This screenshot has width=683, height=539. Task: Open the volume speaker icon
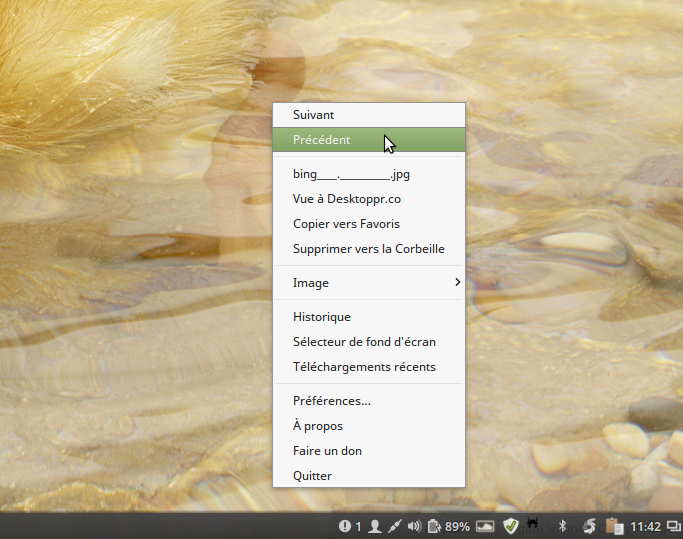(x=414, y=526)
